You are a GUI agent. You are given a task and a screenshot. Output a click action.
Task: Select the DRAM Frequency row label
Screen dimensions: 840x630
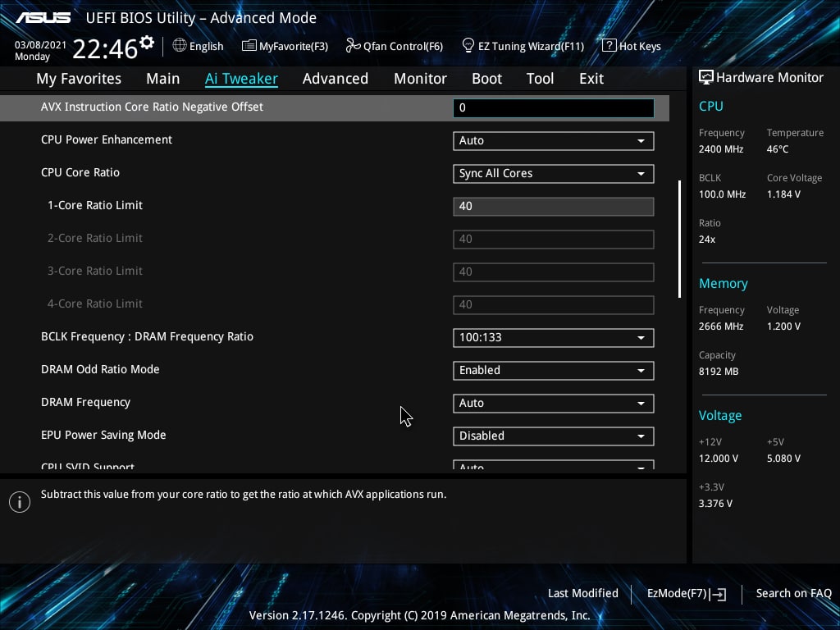pyautogui.click(x=85, y=402)
